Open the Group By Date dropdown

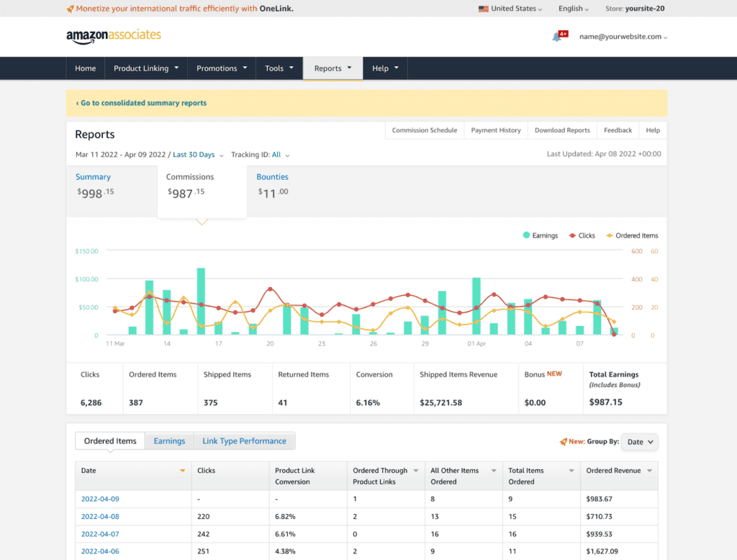tap(639, 442)
